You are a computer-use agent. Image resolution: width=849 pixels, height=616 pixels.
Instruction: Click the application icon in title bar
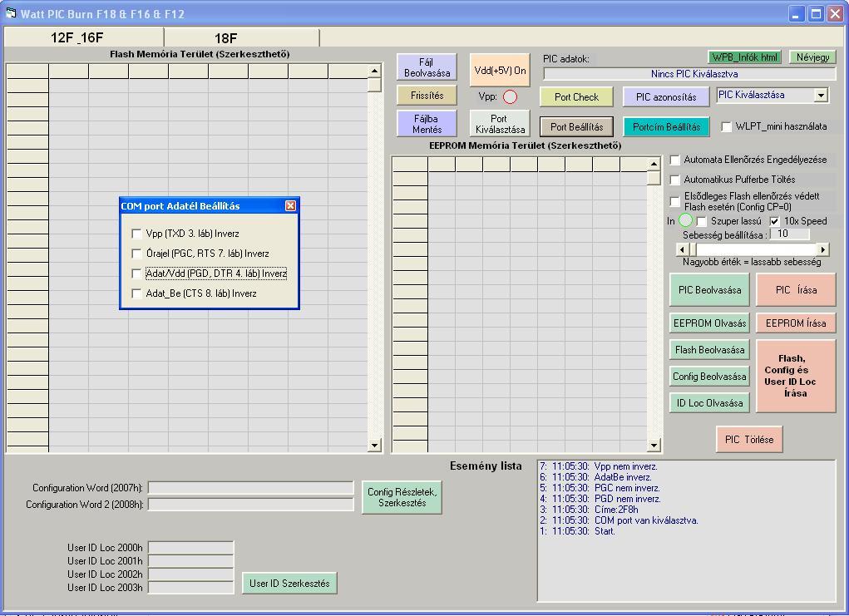[11, 13]
